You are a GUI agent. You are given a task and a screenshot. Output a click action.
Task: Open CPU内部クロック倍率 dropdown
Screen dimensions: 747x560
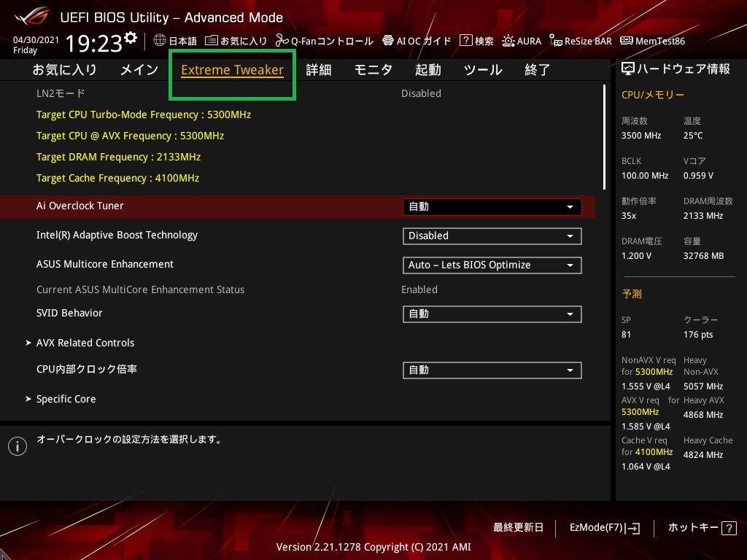tap(492, 370)
